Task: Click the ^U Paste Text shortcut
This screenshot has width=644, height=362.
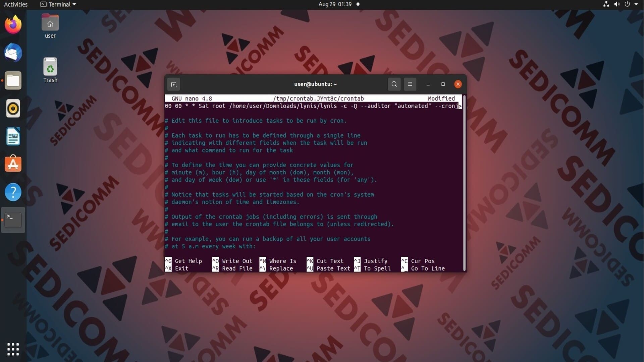Action: coord(328,268)
